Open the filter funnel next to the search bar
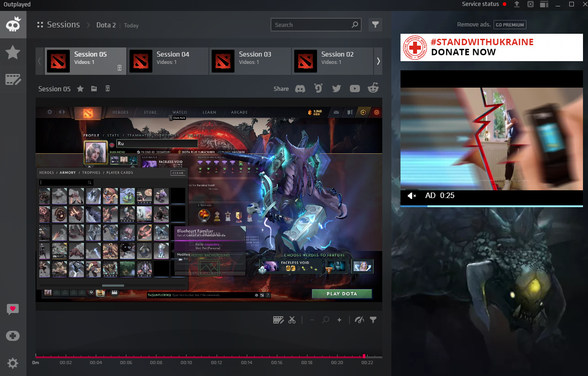 [375, 25]
